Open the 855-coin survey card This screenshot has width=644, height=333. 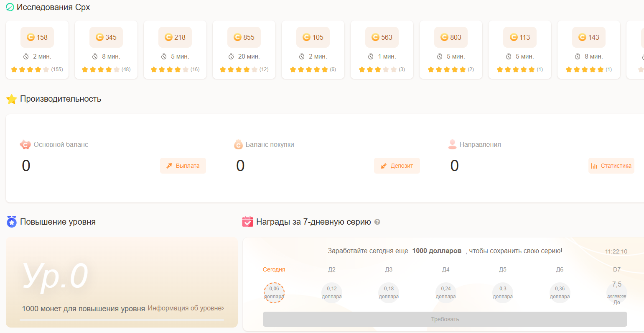(x=244, y=50)
